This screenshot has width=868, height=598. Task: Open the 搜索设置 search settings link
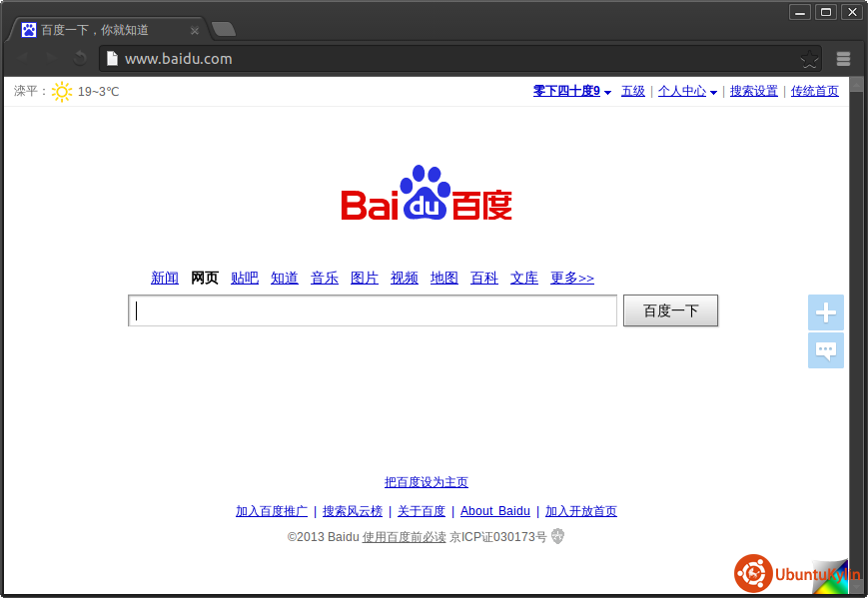(753, 91)
